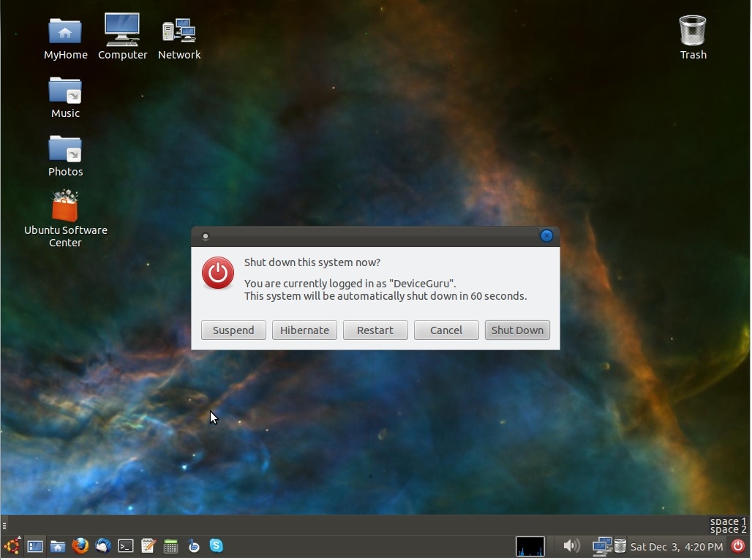Launch Skype from the panel
The width and height of the screenshot is (752, 560).
tap(217, 545)
